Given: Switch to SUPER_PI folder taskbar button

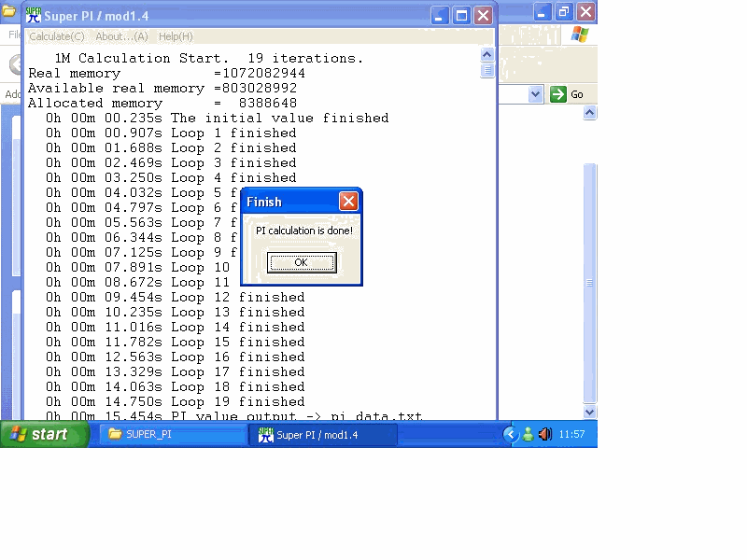Looking at the screenshot, I should pyautogui.click(x=171, y=434).
